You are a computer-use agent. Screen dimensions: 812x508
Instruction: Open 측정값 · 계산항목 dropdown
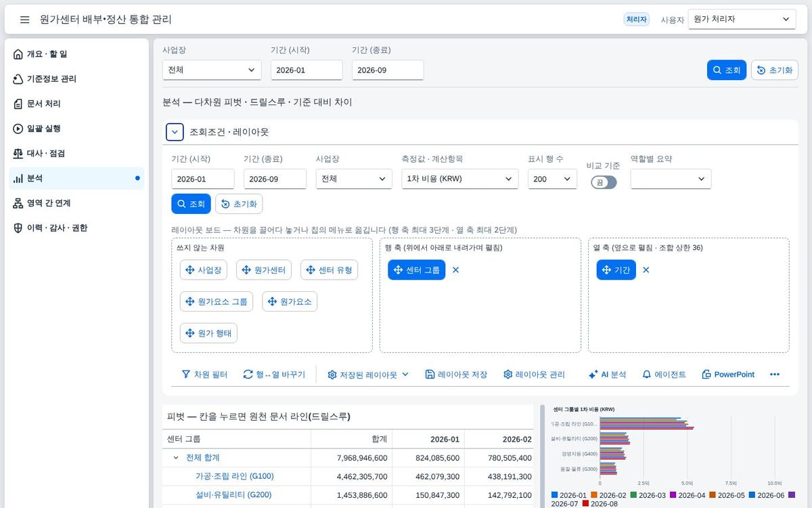tap(460, 179)
